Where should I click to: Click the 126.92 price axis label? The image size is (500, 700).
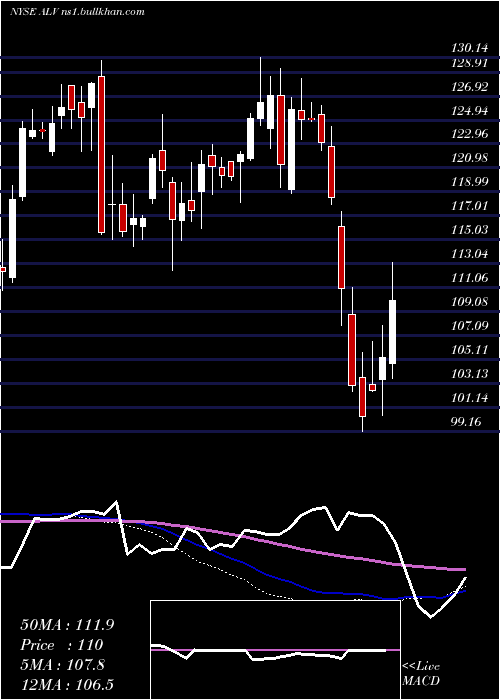469,86
